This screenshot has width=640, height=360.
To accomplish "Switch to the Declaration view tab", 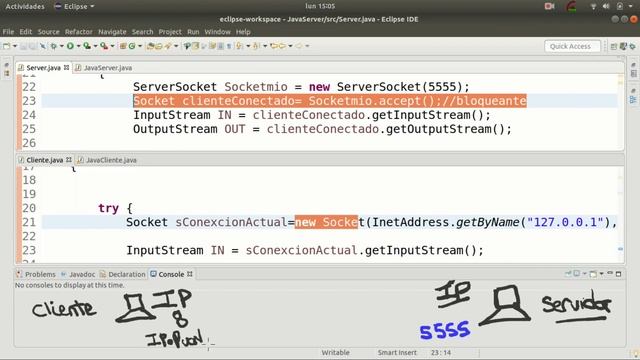I will pyautogui.click(x=122, y=274).
